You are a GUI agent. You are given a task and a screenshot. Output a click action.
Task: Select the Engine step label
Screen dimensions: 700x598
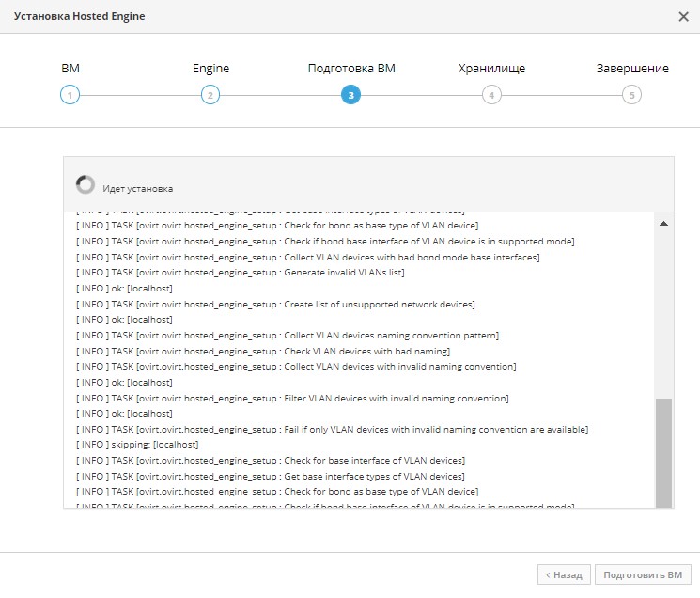pyautogui.click(x=210, y=69)
